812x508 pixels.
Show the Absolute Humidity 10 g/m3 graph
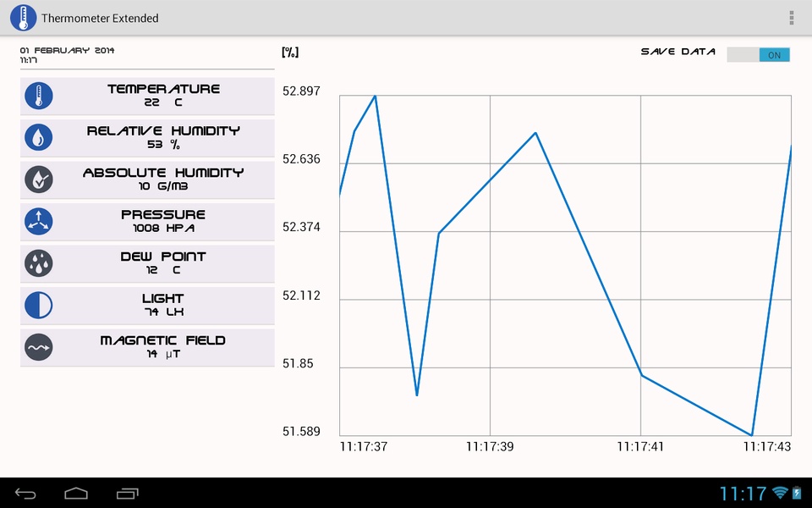tap(147, 179)
